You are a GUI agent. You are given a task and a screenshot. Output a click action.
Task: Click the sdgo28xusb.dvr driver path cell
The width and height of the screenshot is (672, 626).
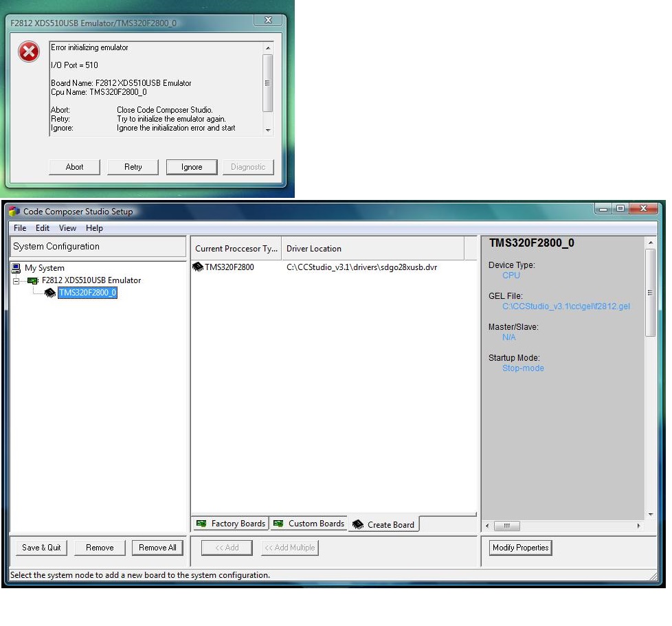[361, 267]
